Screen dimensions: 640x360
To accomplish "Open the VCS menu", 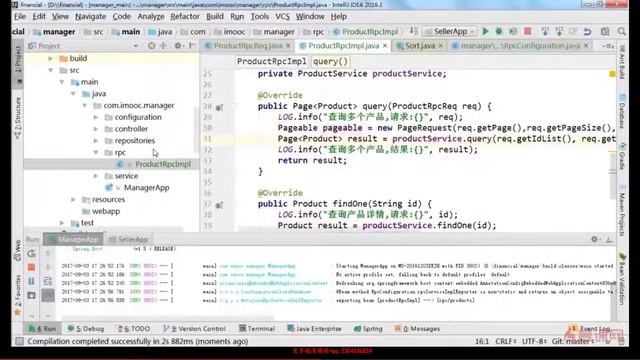I will [x=282, y=17].
